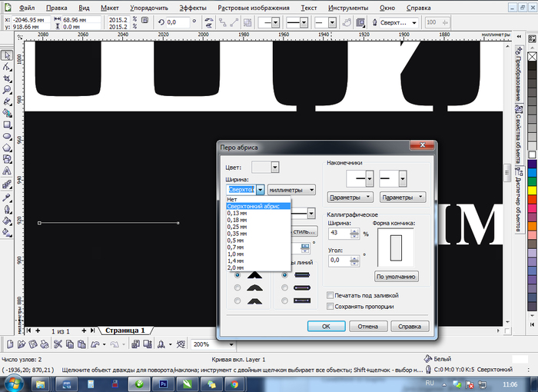Viewport: 538px width, 392px height.
Task: Select the second line caps radio option
Action: pos(285,287)
